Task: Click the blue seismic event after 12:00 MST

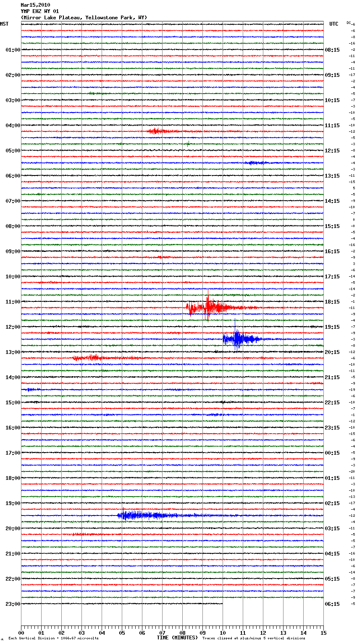Action: [x=238, y=339]
